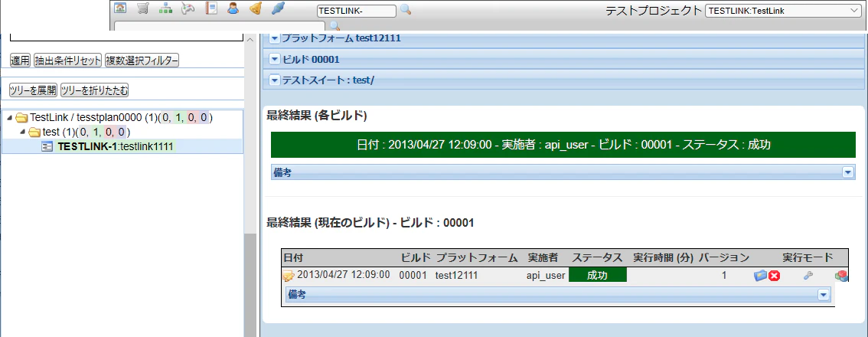Click magnifier beside the lower empty search box
Image resolution: width=868 pixels, height=337 pixels.
coord(334,25)
